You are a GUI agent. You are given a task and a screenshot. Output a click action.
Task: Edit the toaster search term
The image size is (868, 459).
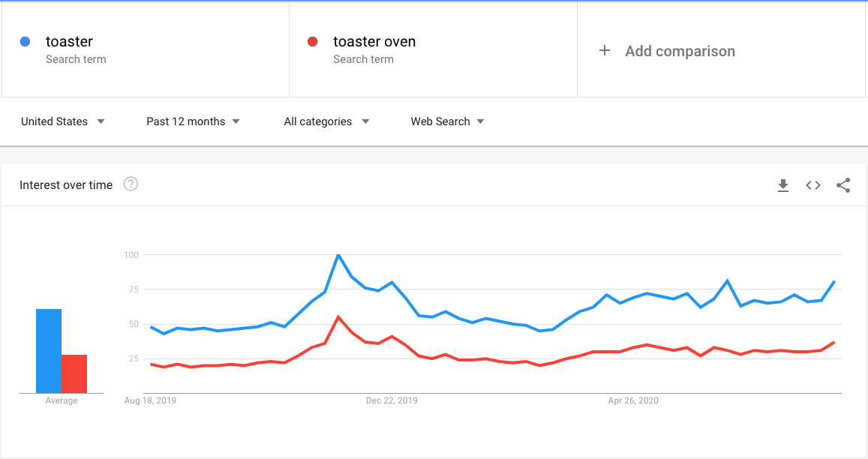point(69,42)
